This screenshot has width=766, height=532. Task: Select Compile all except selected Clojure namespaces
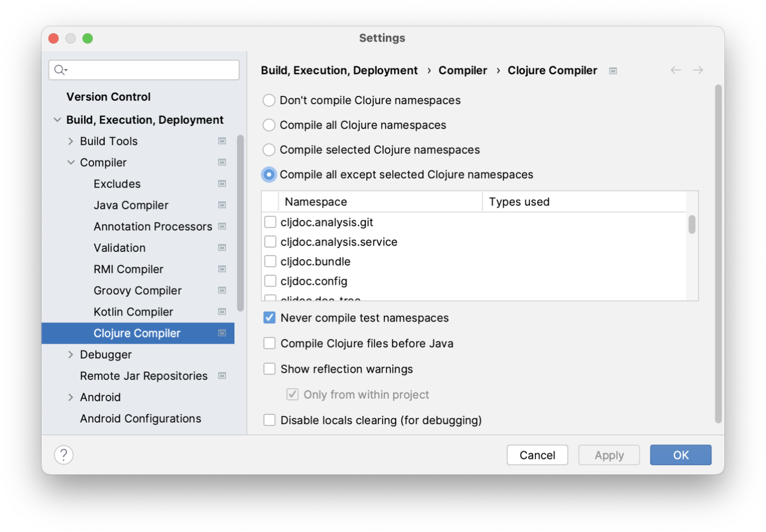[x=269, y=175]
